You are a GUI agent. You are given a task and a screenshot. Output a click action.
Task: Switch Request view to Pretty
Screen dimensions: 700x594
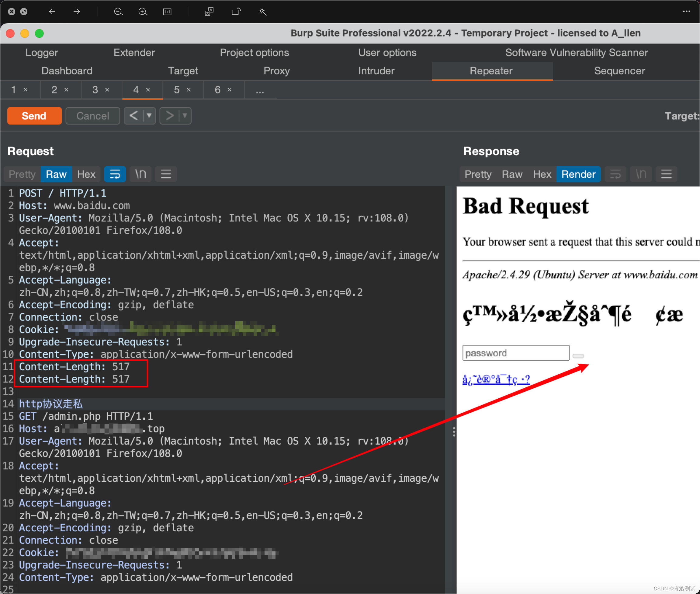point(22,174)
